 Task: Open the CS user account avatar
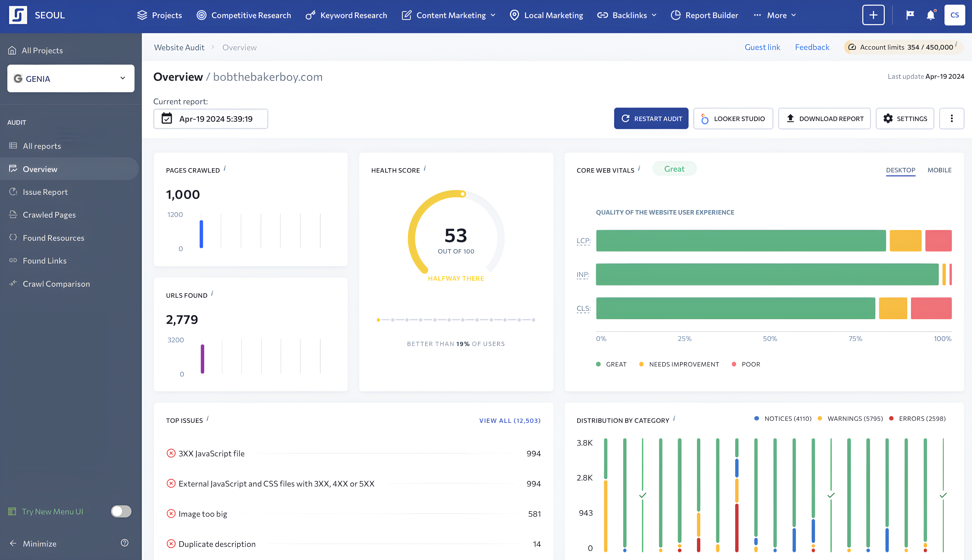coord(955,15)
